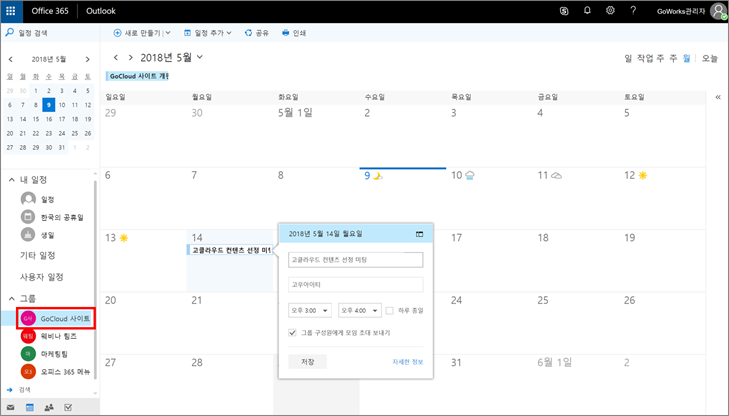Open the end time 오후 4:00 dropdown
Image resolution: width=729 pixels, height=416 pixels.
[360, 311]
